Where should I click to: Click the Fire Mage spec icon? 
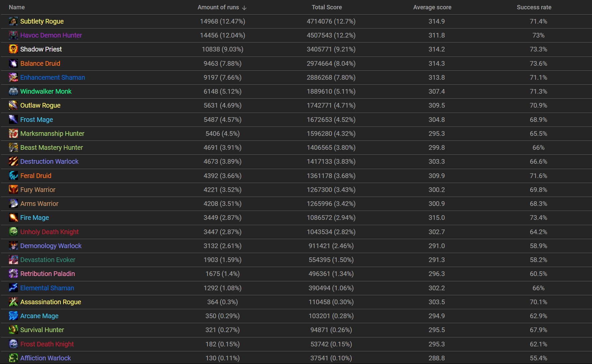coord(13,218)
